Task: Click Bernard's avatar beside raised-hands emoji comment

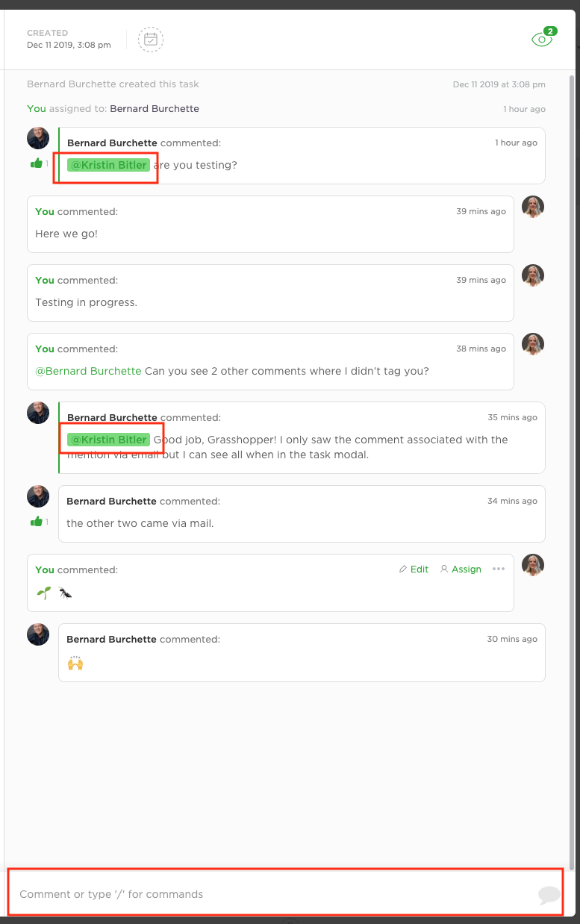Action: (38, 634)
